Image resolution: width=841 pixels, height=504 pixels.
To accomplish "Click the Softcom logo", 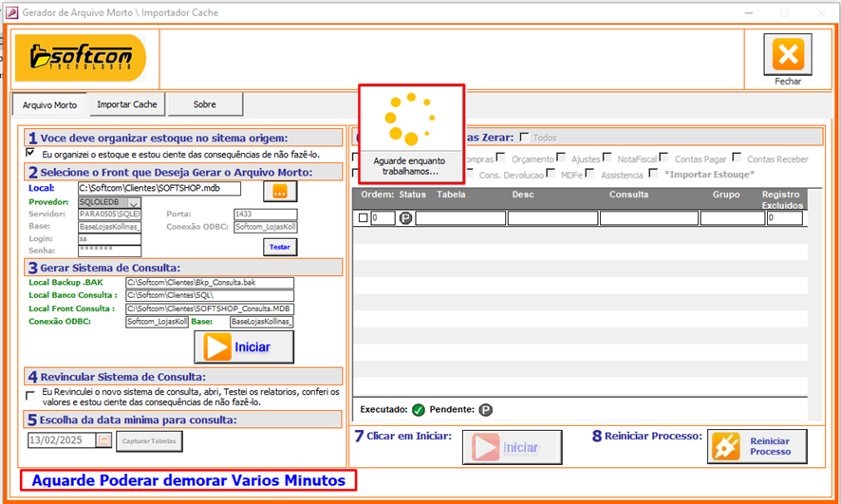I will click(x=81, y=59).
